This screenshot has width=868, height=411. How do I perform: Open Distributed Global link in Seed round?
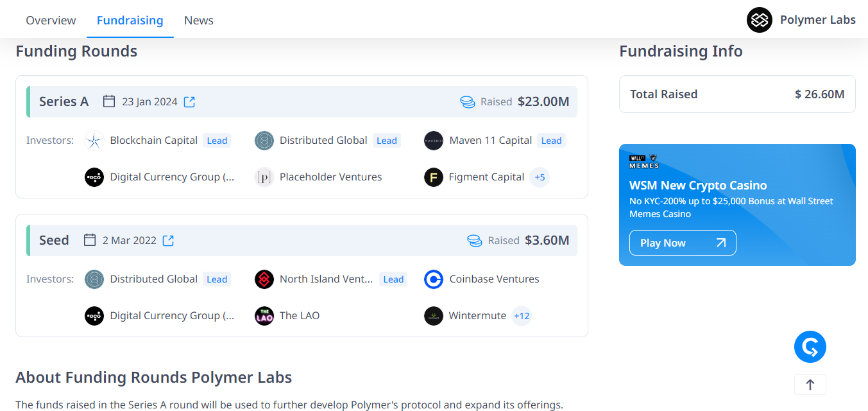pos(154,279)
